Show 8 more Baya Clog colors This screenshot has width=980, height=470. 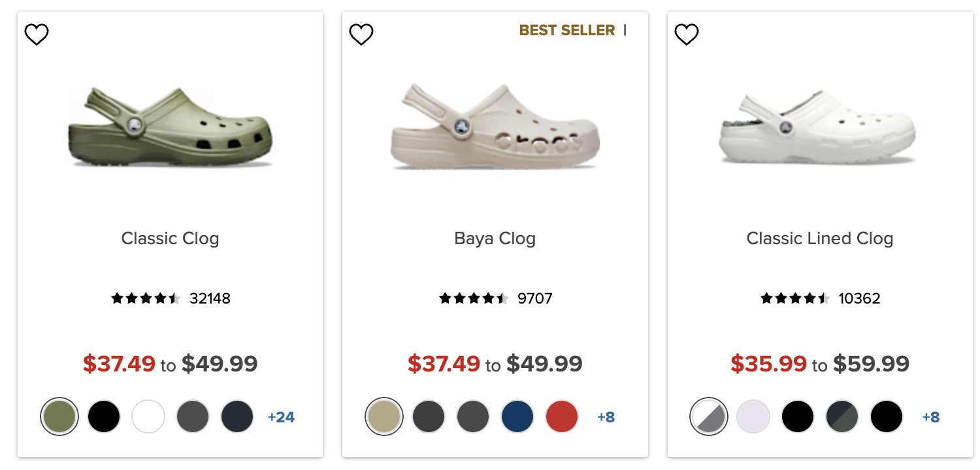606,416
